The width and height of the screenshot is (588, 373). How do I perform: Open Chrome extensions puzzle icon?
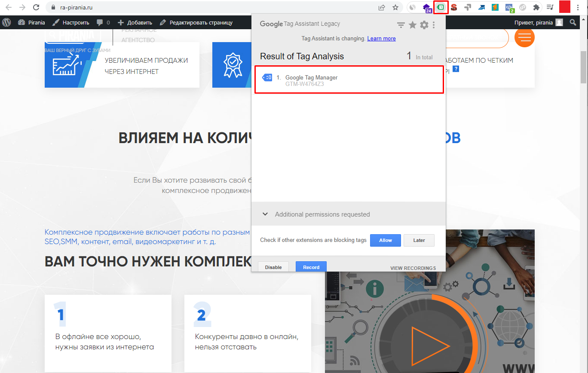[x=536, y=7]
